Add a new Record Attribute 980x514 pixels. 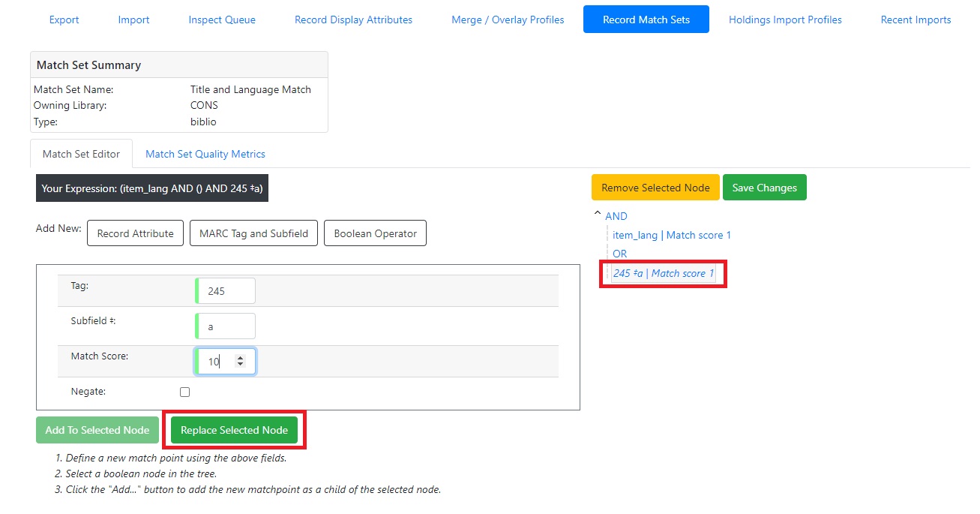point(136,233)
